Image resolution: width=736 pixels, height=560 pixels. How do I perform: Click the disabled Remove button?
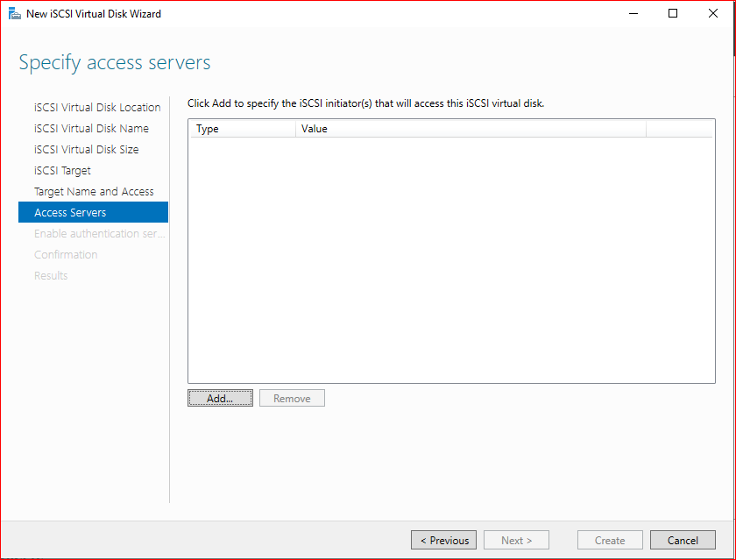pos(292,398)
